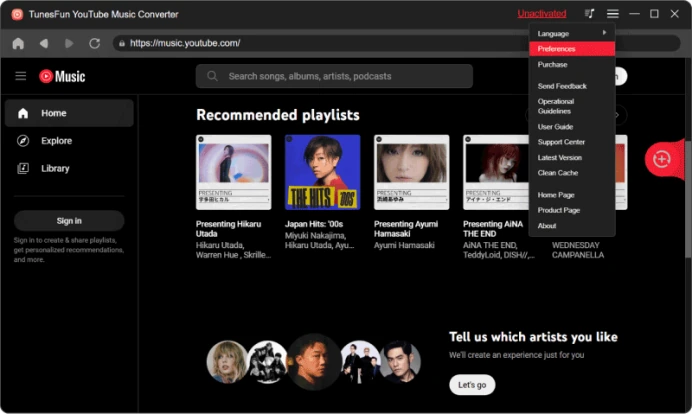Close the TunesFun window

pos(675,14)
